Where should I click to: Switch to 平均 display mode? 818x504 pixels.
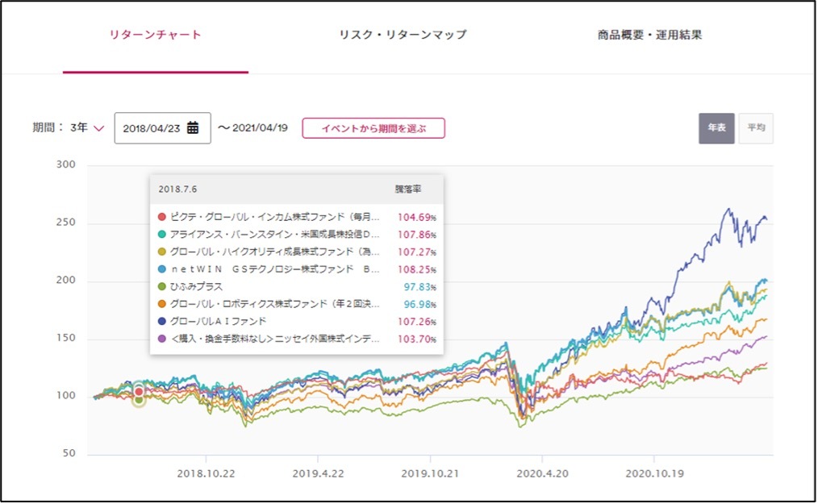pos(756,127)
